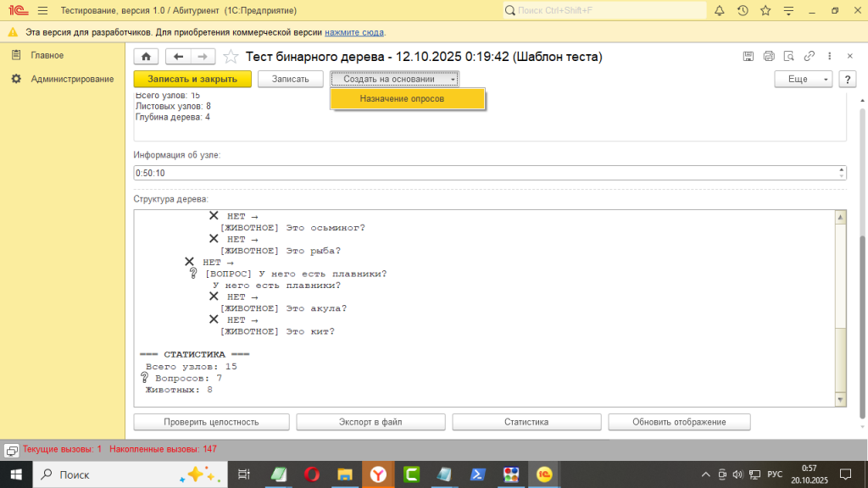The width and height of the screenshot is (868, 488).
Task: Get link to this object icon
Action: (810, 56)
